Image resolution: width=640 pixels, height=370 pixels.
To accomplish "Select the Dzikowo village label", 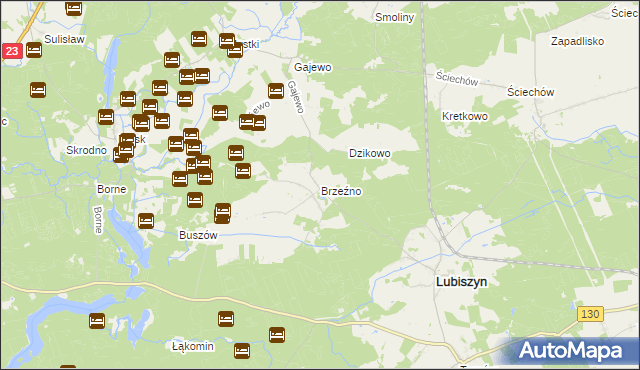I will [x=370, y=153].
